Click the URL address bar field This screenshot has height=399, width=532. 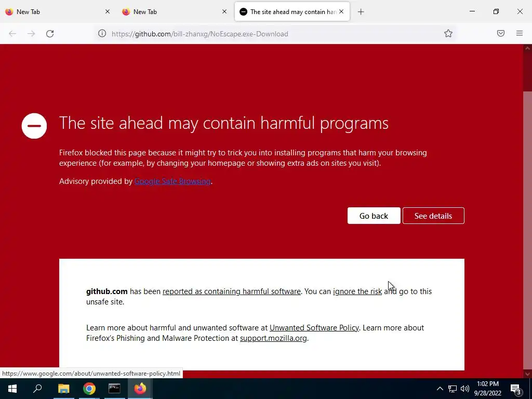point(271,34)
